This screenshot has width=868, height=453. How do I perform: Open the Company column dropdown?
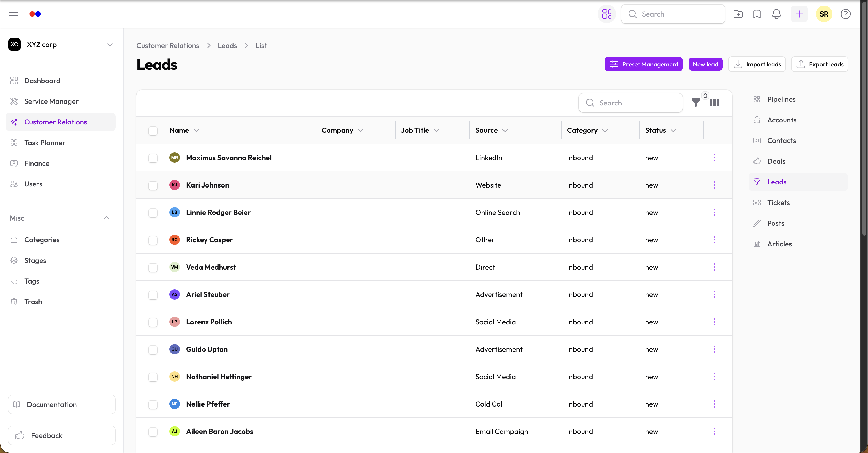tap(361, 131)
